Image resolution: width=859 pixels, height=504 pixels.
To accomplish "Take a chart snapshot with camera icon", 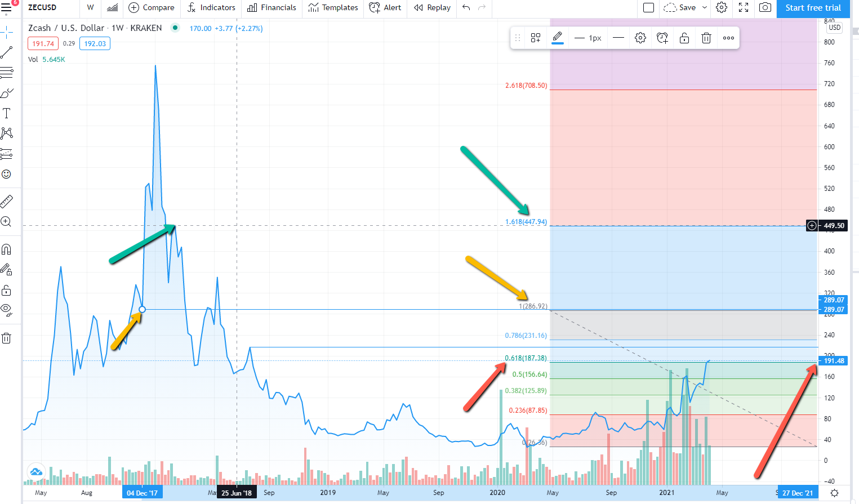I will pos(765,8).
